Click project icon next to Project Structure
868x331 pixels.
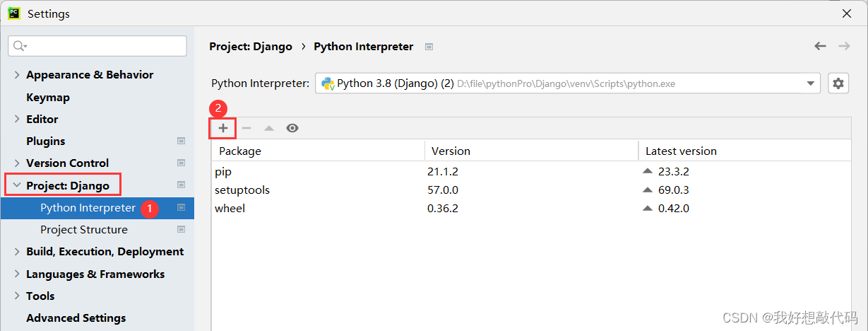click(x=181, y=229)
